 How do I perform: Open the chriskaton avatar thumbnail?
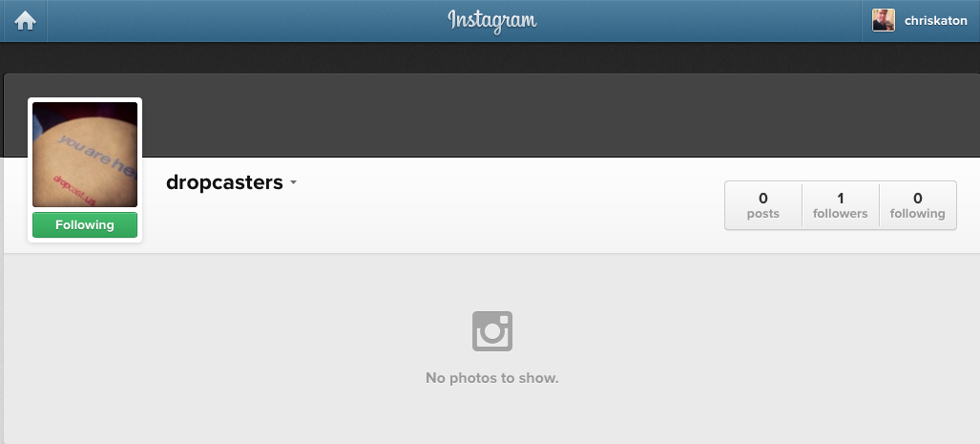[x=883, y=21]
